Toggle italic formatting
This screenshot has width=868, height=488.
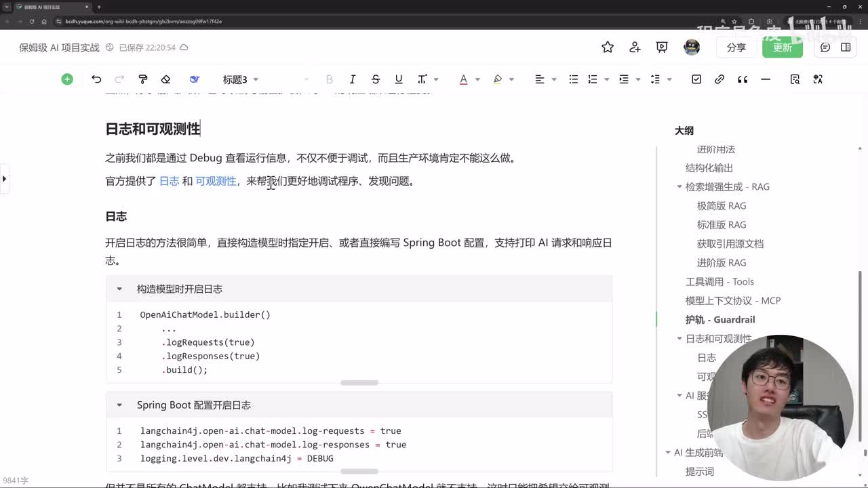tap(353, 79)
